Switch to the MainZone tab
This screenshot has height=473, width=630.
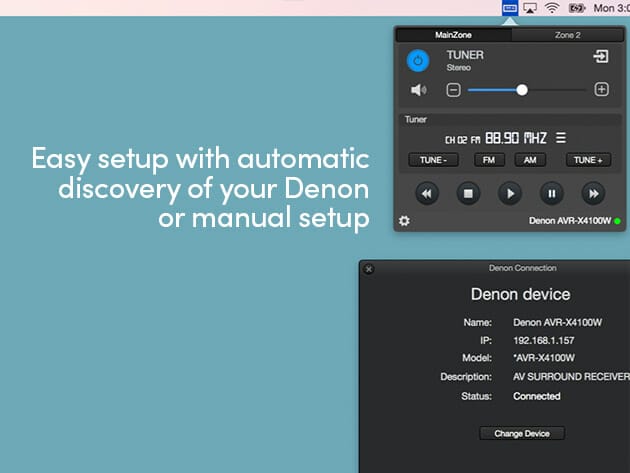[453, 35]
